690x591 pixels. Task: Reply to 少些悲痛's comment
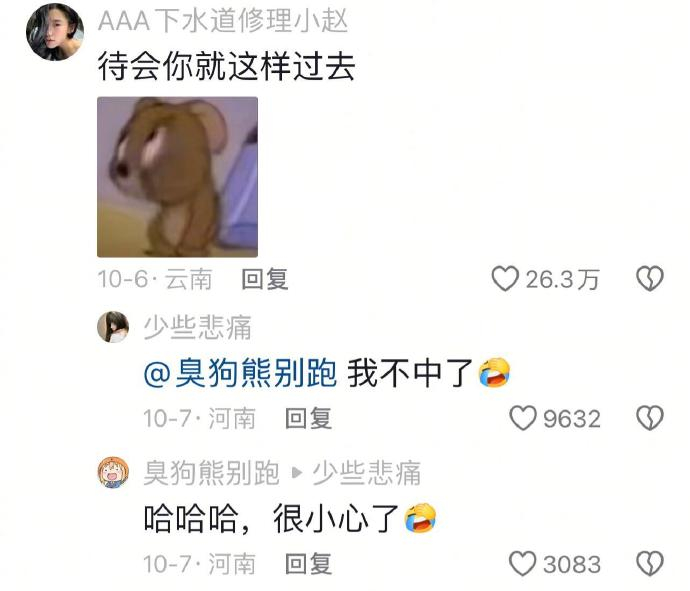pyautogui.click(x=308, y=418)
